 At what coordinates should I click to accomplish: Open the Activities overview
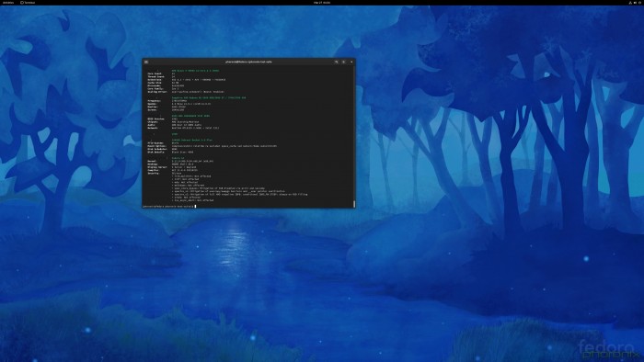tap(8, 3)
